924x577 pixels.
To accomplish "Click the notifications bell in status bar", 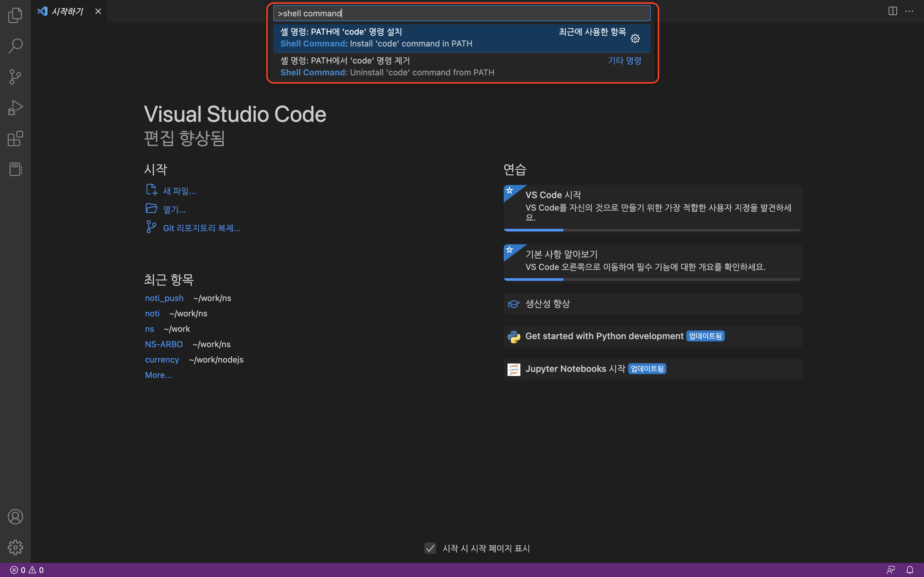I will 910,570.
